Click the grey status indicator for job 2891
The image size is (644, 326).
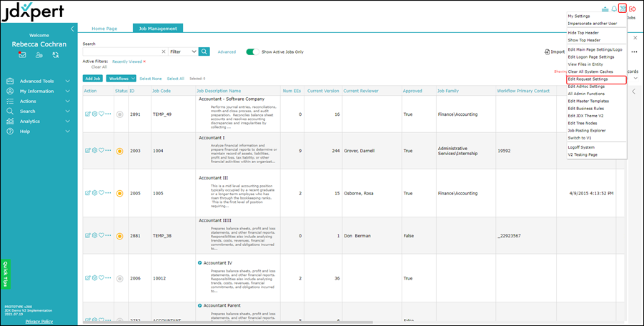pos(119,114)
